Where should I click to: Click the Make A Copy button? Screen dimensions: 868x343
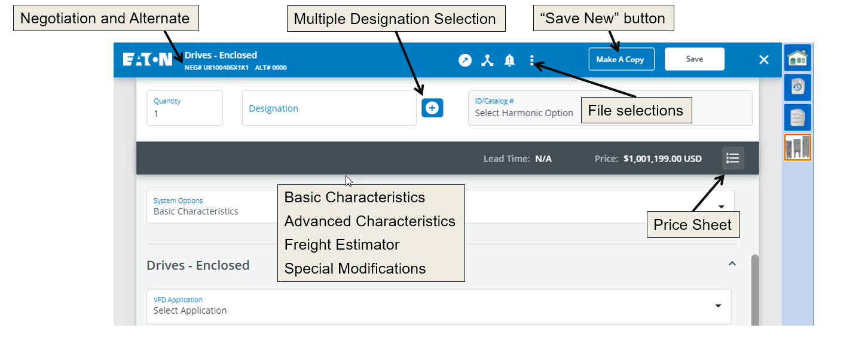[621, 59]
